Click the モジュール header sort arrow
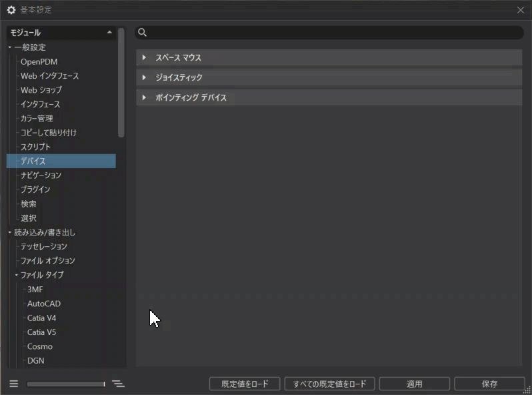The width and height of the screenshot is (532, 395). [x=109, y=32]
